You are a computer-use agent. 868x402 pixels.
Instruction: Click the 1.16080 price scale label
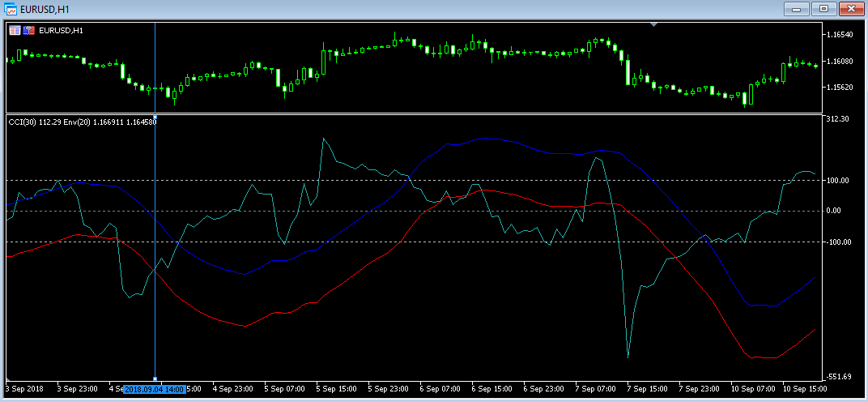click(x=839, y=61)
